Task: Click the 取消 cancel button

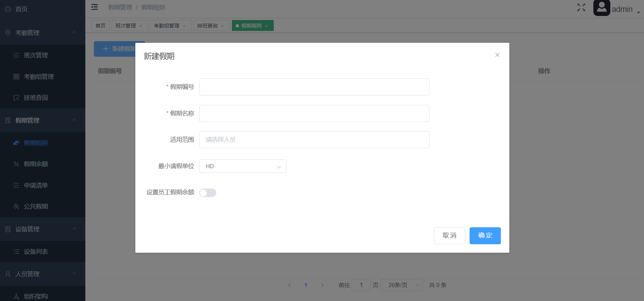Action: coord(450,236)
